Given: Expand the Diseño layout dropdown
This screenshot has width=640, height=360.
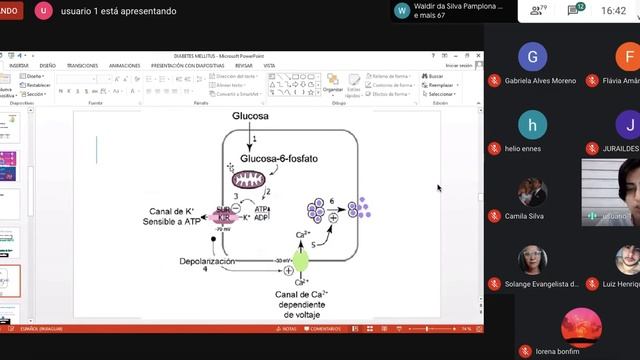Looking at the screenshot, I should 33,76.
